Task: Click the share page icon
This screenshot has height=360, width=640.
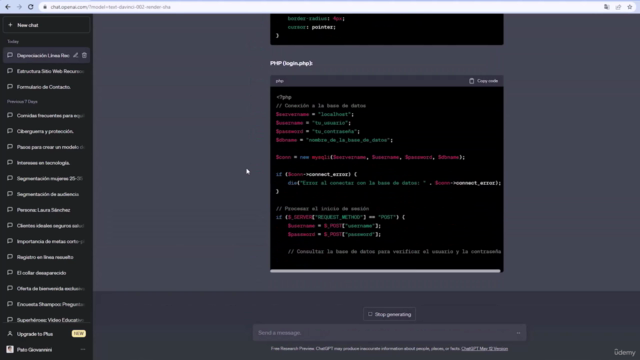Action: coord(618,7)
